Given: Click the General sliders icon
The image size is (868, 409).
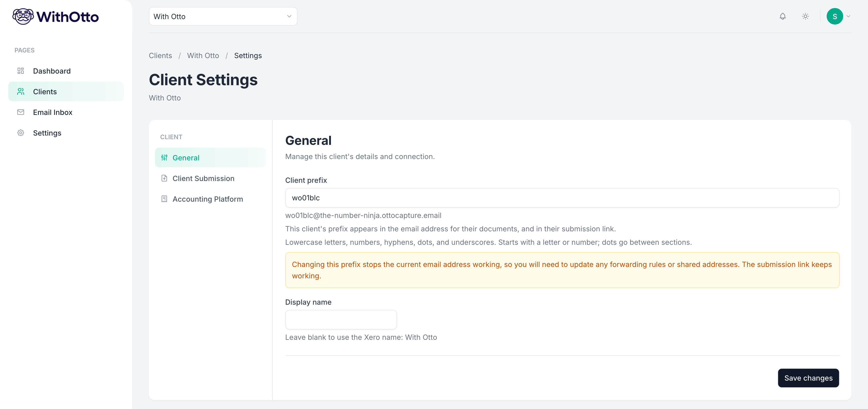Looking at the screenshot, I should pyautogui.click(x=164, y=157).
